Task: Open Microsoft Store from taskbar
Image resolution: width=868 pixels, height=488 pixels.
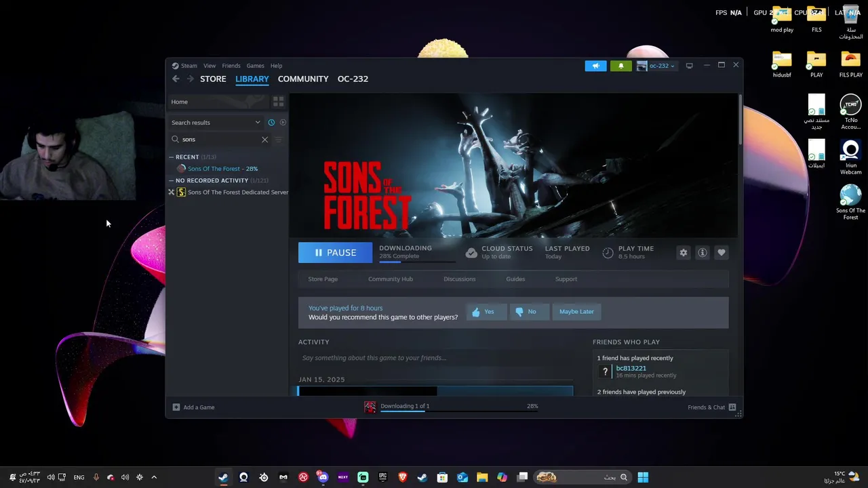Action: coord(442,477)
